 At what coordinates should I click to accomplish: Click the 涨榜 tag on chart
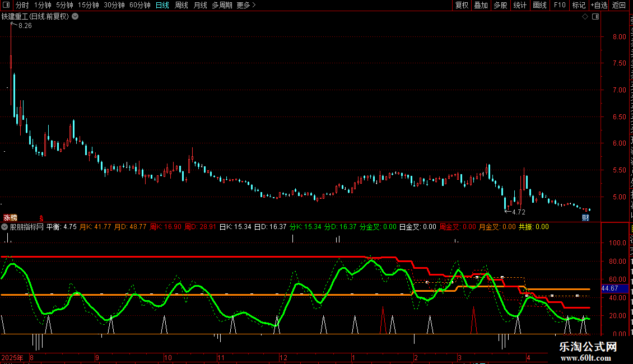click(x=10, y=218)
